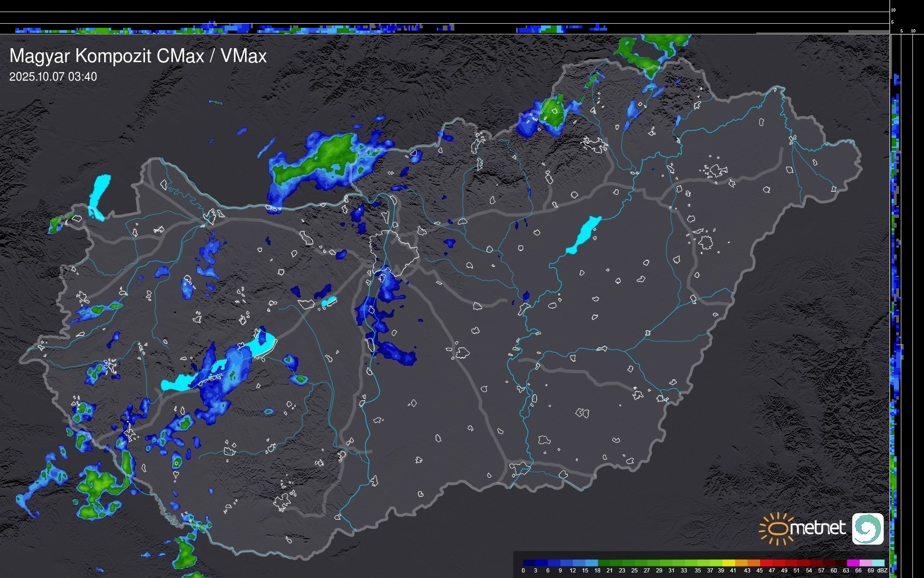This screenshot has width=924, height=578.
Task: Click the top horizontal VMax cross-section strip
Action: tap(324, 28)
